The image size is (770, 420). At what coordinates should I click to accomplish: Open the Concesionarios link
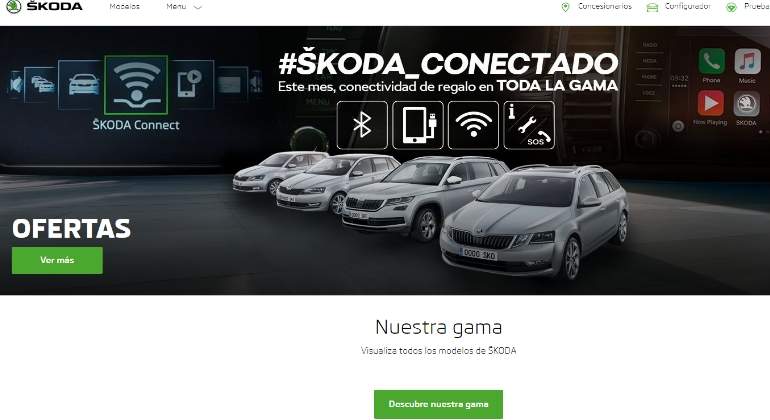(605, 6)
